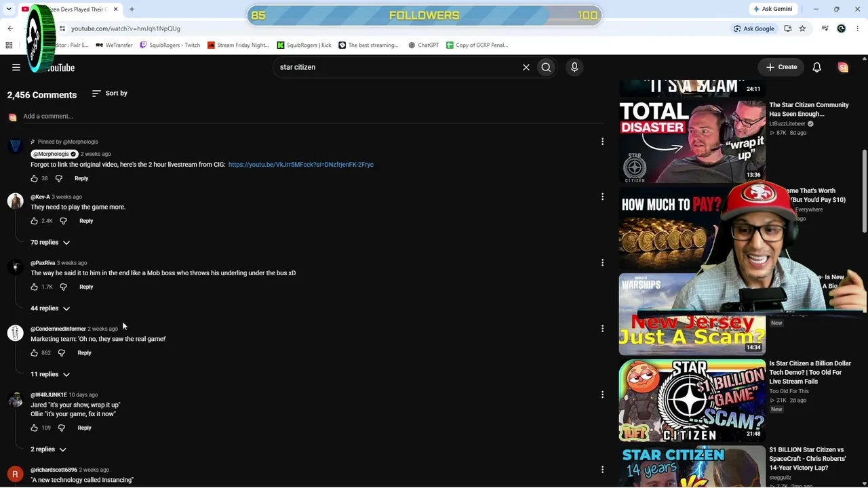
Task: Reply to PaxRiva's comment
Action: (x=86, y=287)
